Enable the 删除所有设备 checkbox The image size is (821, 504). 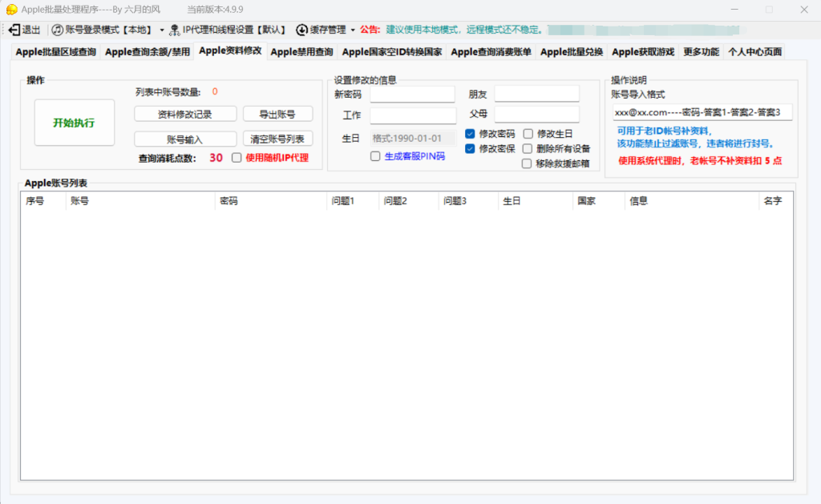pyautogui.click(x=528, y=148)
